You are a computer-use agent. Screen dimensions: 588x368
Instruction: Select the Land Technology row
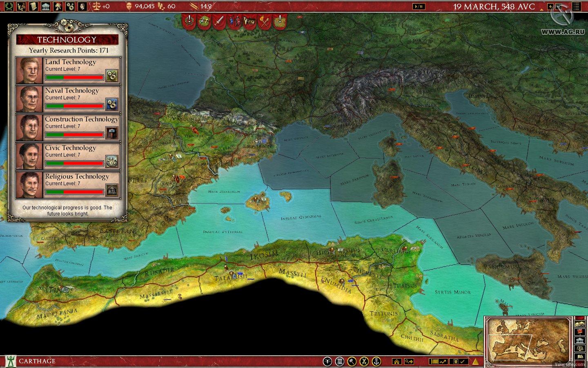[68, 70]
